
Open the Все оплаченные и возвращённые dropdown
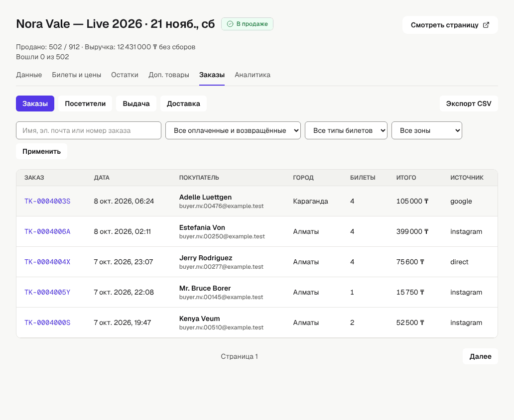(233, 130)
